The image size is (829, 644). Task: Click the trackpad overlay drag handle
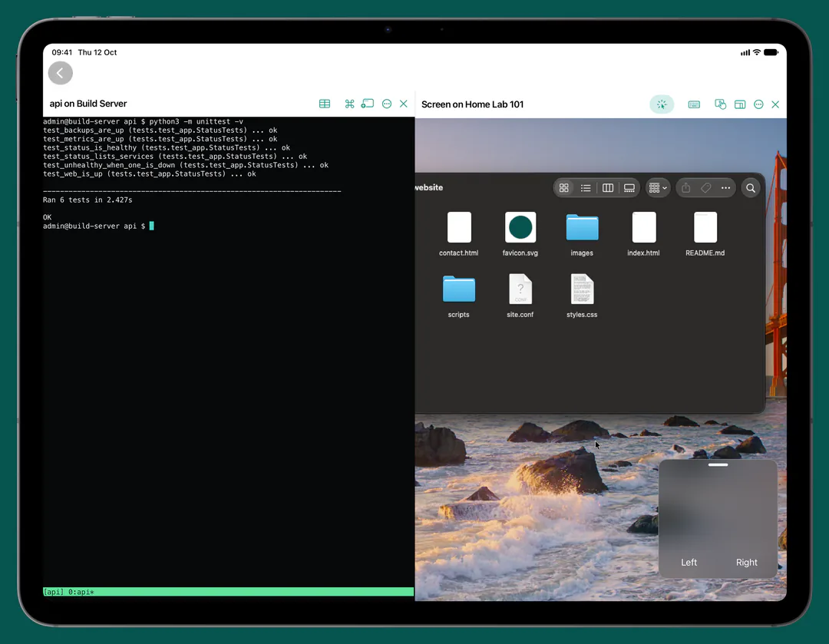tap(718, 464)
